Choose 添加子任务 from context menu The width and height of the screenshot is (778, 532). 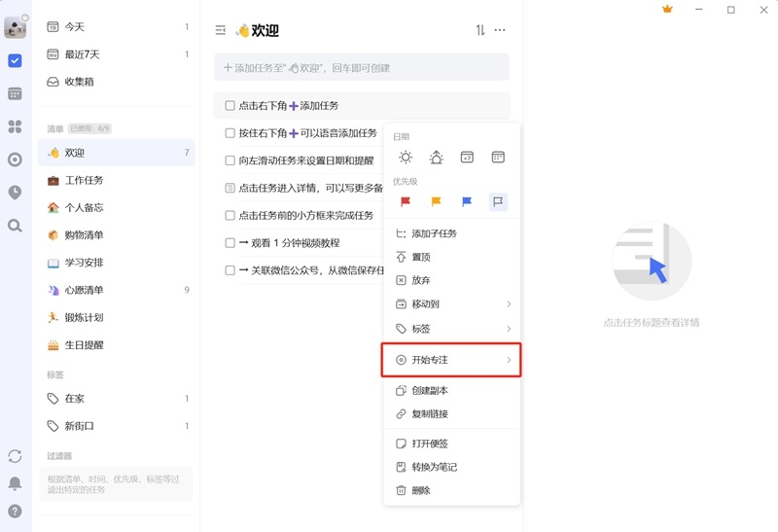click(452, 233)
